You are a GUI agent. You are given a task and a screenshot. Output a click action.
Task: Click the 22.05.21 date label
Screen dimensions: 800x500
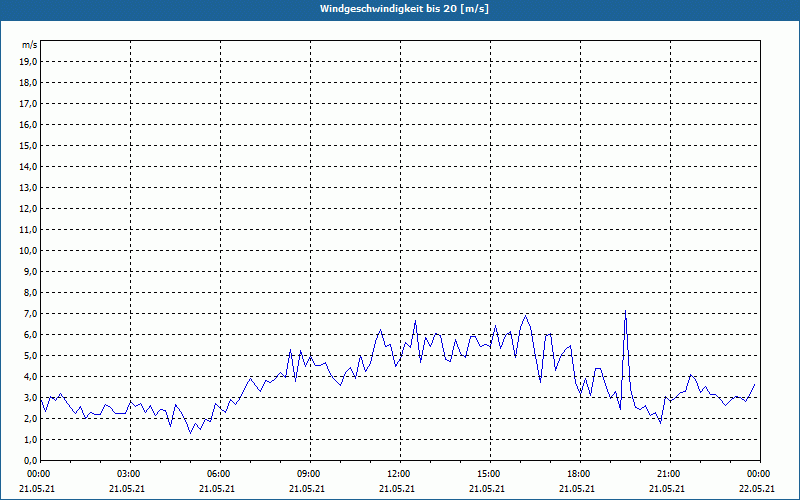(x=757, y=488)
